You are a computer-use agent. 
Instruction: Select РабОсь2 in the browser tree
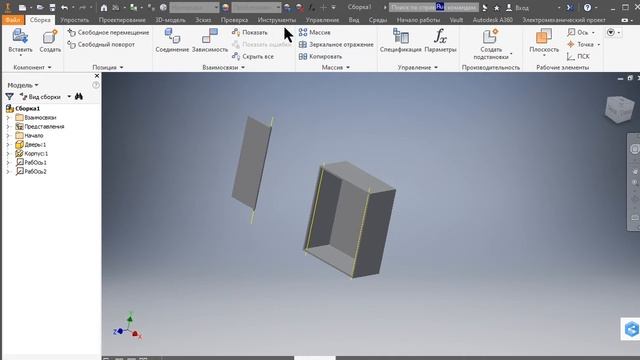tap(31, 171)
